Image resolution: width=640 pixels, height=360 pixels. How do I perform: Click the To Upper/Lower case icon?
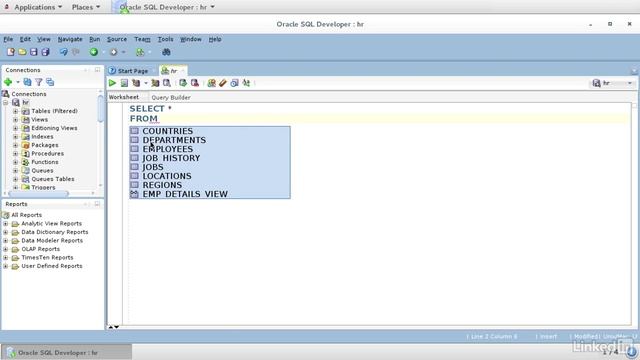click(x=246, y=83)
